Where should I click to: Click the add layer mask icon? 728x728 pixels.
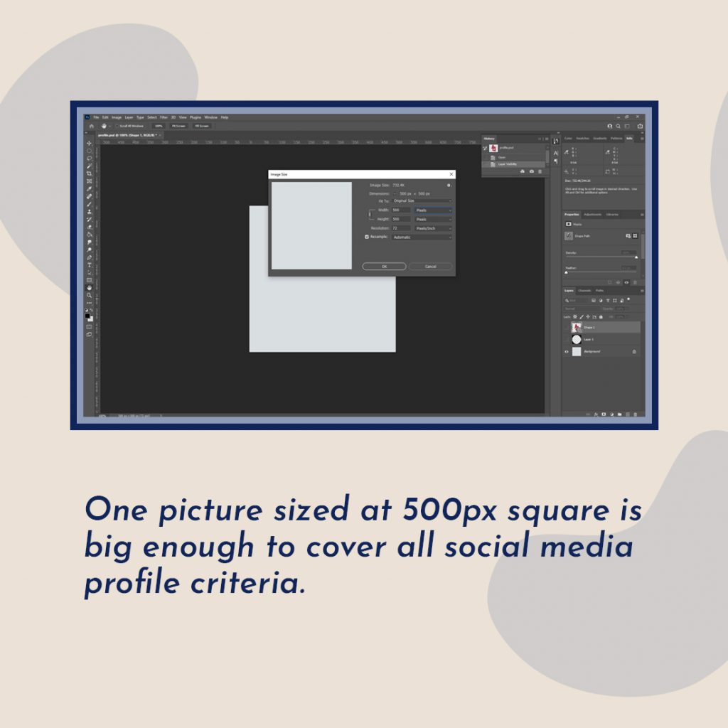point(604,414)
